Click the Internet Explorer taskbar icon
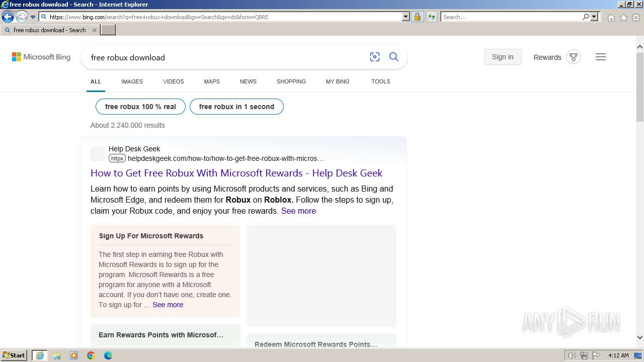Screen dimensions: 644x362 click(x=40, y=355)
